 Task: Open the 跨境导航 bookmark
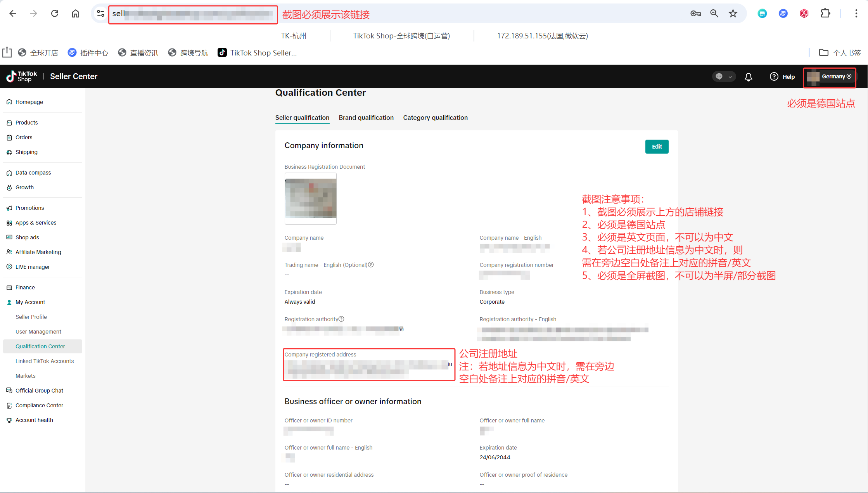coord(188,53)
